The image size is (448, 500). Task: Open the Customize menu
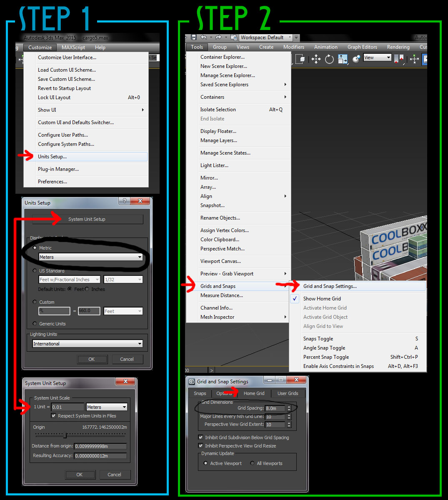pos(40,47)
